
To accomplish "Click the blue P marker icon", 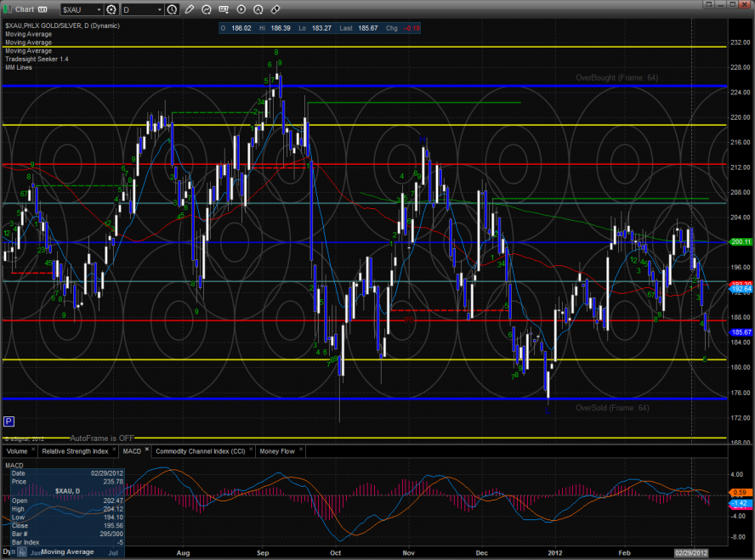I will pyautogui.click(x=9, y=421).
